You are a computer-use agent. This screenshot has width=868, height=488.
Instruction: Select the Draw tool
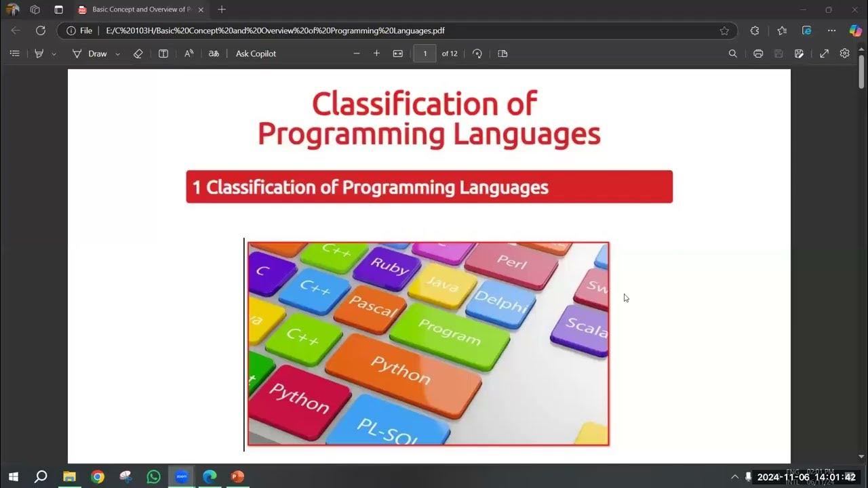(x=90, y=54)
